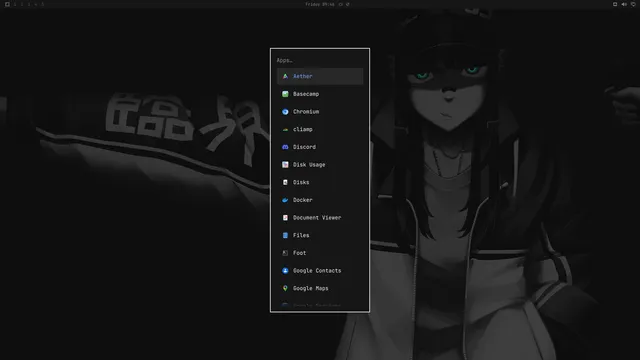Open the Files app icon
The image size is (640, 360).
pyautogui.click(x=285, y=235)
